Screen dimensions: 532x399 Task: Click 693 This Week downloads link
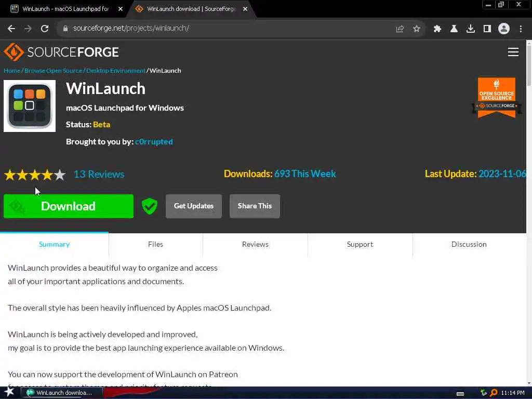coord(305,174)
